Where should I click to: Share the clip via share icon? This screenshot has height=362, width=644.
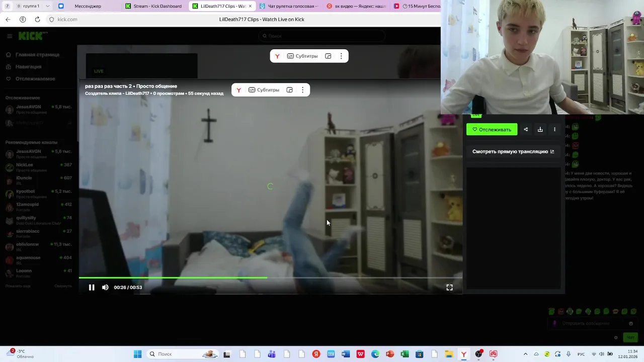coord(526,129)
